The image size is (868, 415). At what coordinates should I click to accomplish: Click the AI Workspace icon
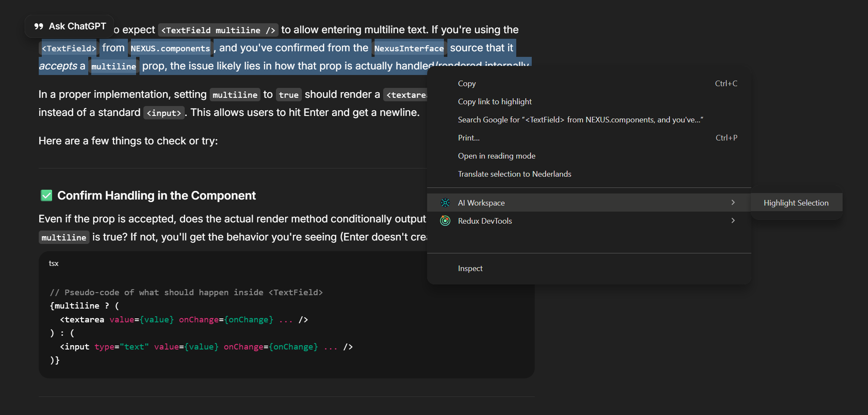[445, 203]
